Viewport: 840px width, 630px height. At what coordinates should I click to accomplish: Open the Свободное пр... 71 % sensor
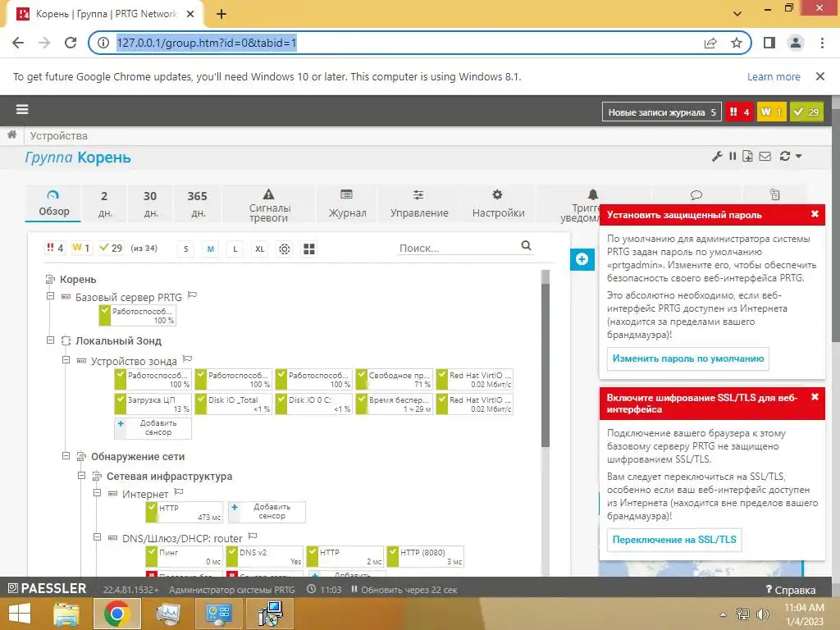394,379
